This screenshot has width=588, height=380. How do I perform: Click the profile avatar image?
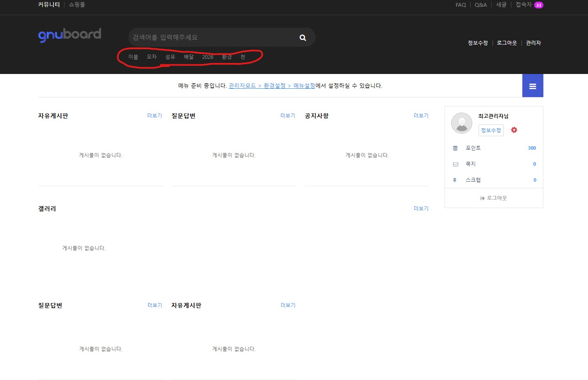pos(462,123)
